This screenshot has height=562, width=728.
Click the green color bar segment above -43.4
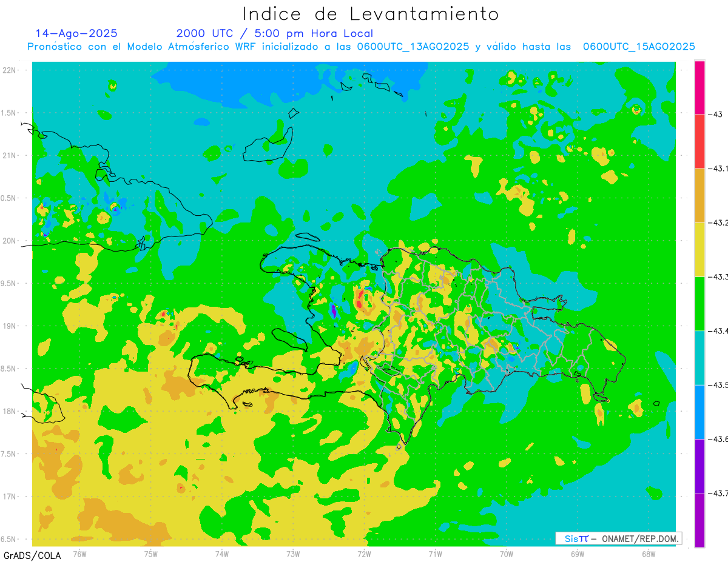pyautogui.click(x=699, y=303)
